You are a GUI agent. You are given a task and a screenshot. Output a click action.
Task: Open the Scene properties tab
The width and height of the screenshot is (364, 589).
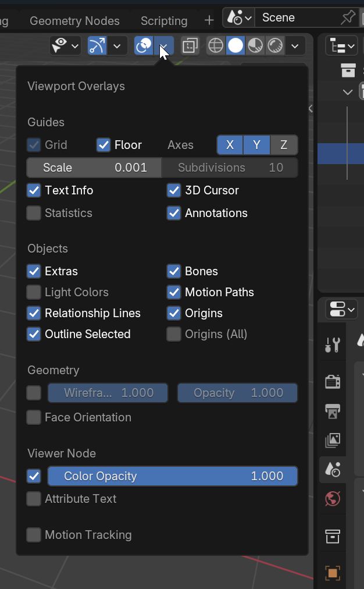pos(333,470)
